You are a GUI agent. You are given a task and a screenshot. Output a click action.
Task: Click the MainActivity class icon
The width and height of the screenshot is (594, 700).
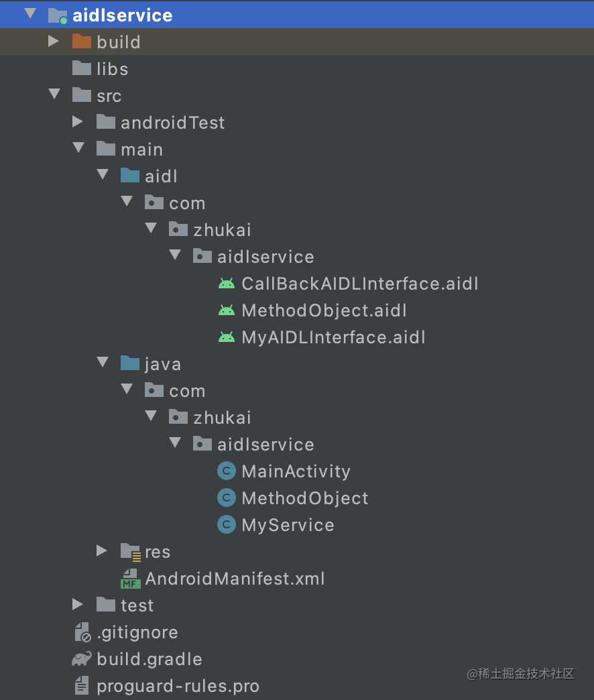227,471
